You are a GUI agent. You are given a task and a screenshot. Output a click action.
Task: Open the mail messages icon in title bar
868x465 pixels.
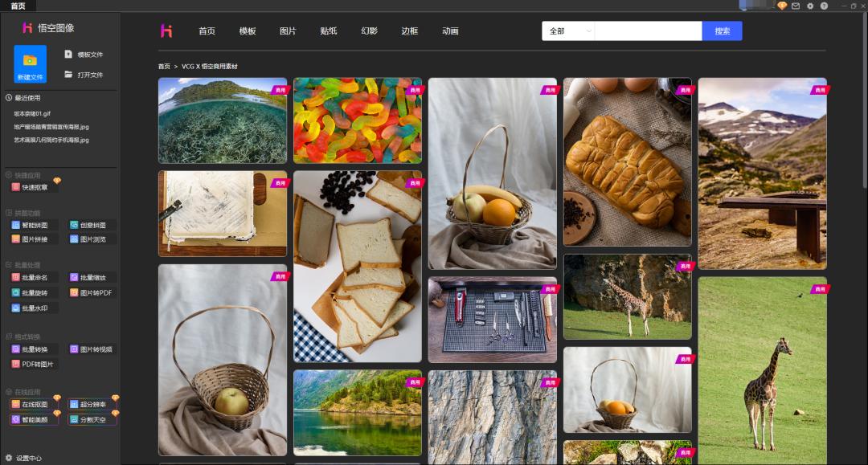coord(796,6)
